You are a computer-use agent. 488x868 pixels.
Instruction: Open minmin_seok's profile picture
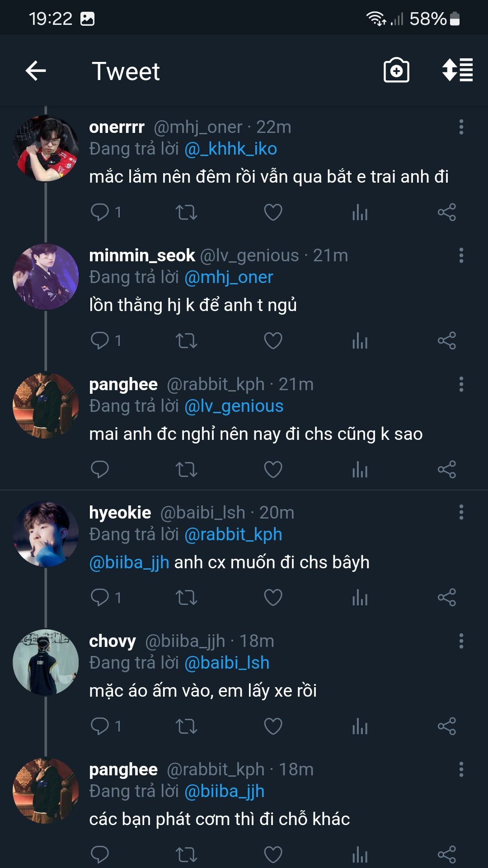pos(46,277)
